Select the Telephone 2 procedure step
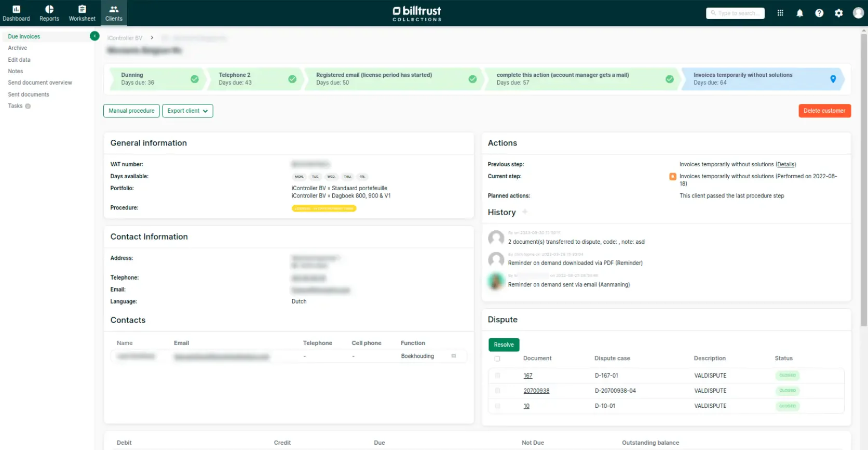This screenshot has height=450, width=868. coord(254,79)
